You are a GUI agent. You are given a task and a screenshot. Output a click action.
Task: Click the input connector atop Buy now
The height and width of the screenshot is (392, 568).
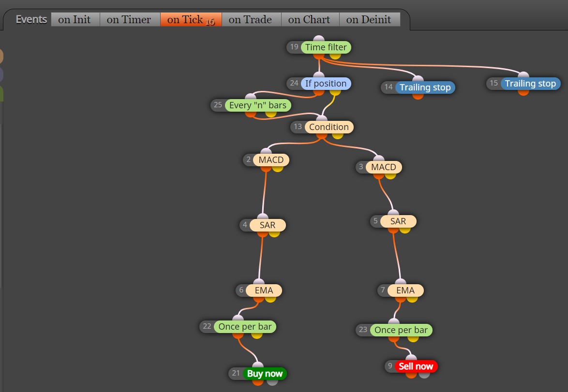coord(257,365)
